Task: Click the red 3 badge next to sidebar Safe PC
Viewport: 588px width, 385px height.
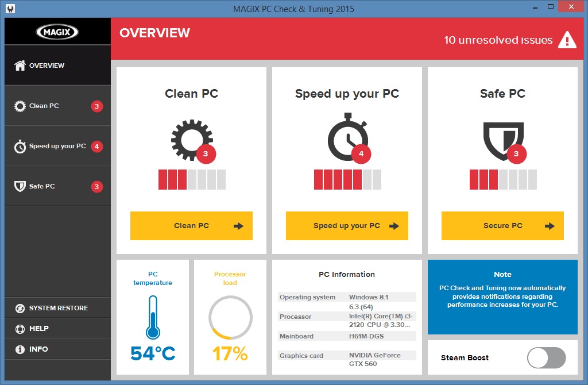Action: (x=96, y=187)
